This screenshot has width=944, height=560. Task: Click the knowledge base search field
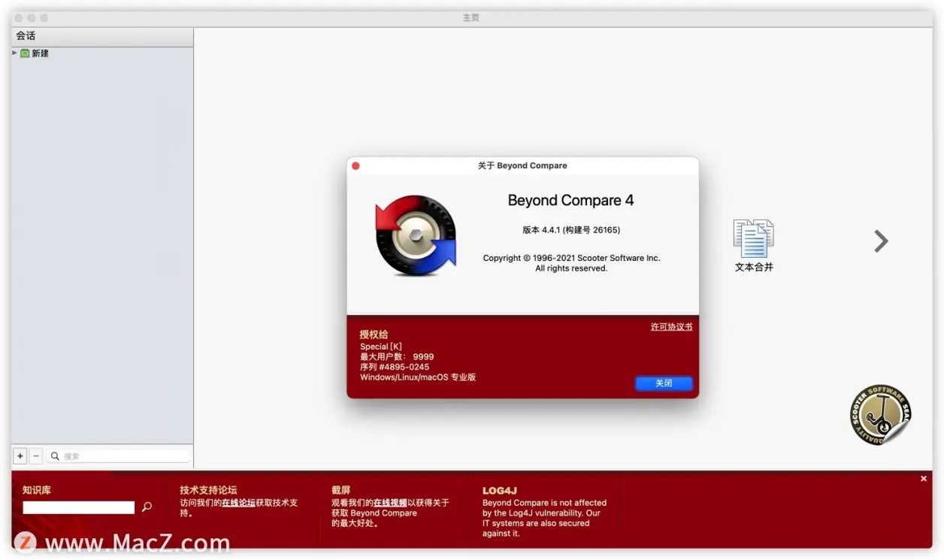coord(78,507)
